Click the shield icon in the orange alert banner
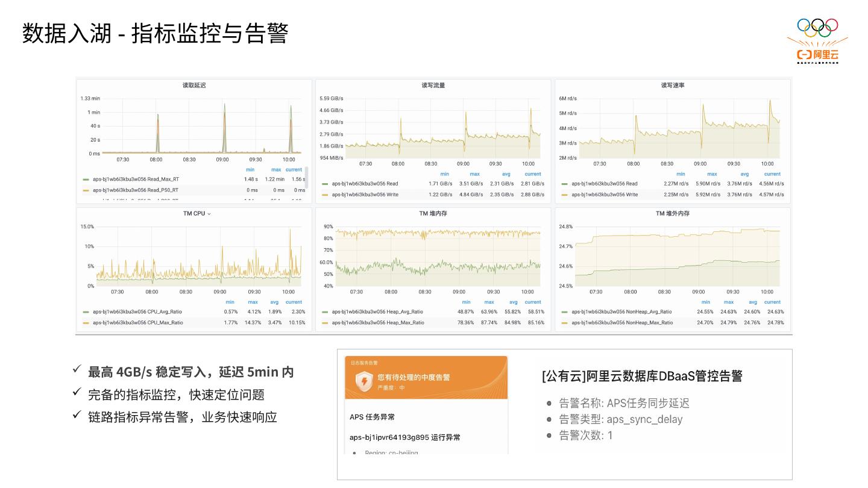The height and width of the screenshot is (488, 868). [x=363, y=381]
